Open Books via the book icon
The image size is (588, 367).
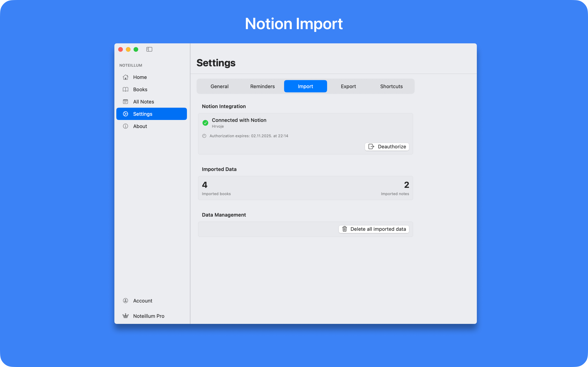[x=125, y=89]
